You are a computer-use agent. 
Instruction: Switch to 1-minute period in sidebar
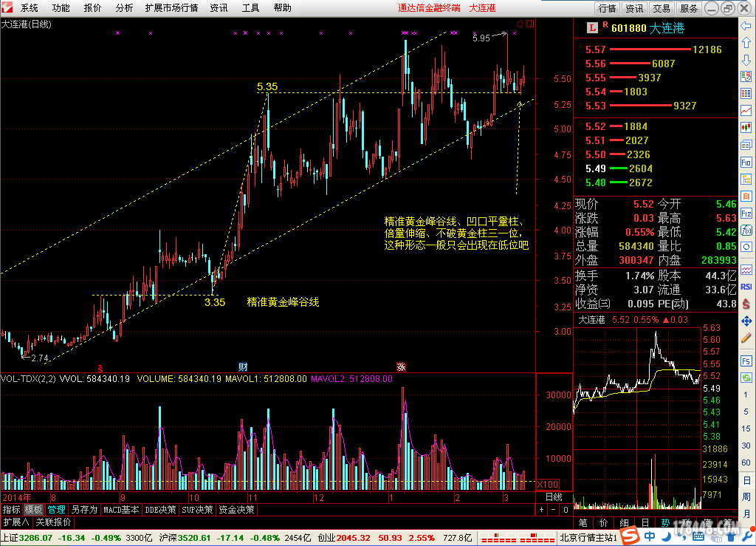[746, 395]
